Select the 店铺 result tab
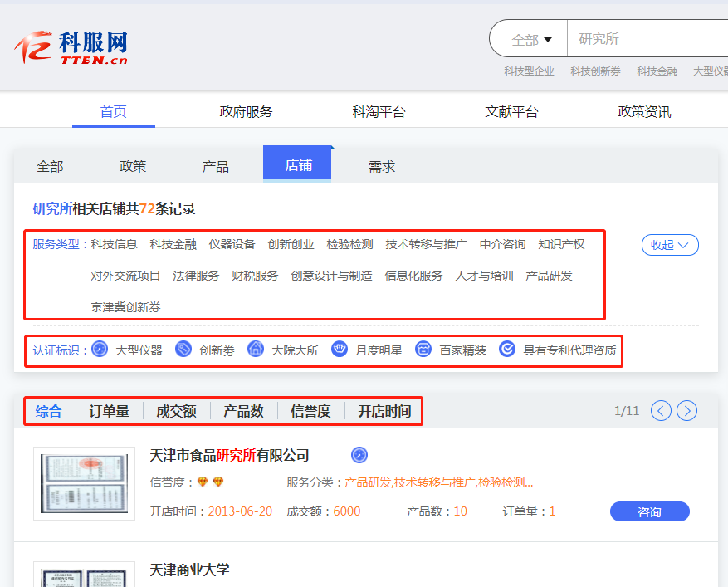Screen dimensions: 728x587 (297, 164)
